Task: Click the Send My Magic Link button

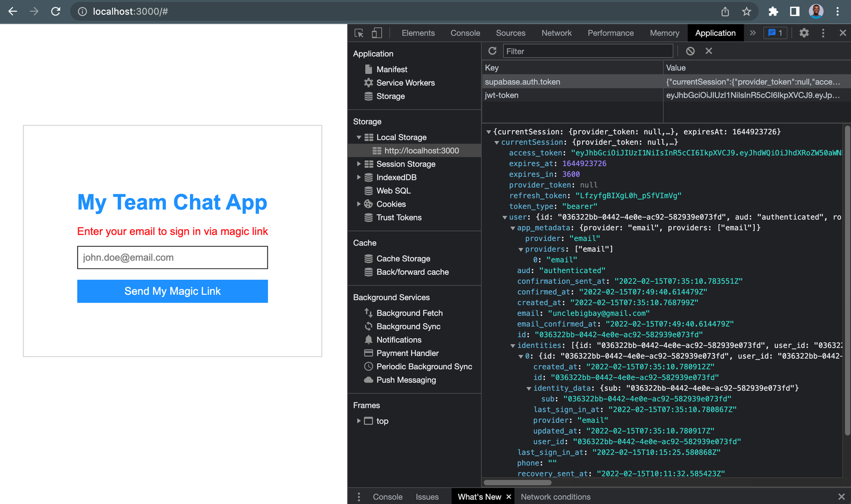Action: pyautogui.click(x=172, y=291)
